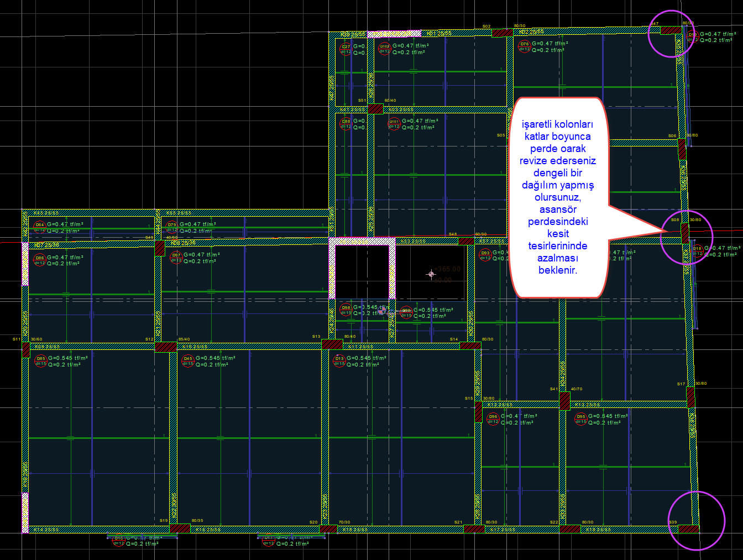Image resolution: width=743 pixels, height=560 pixels.
Task: Select column S02 on top beam
Action: [x=502, y=33]
